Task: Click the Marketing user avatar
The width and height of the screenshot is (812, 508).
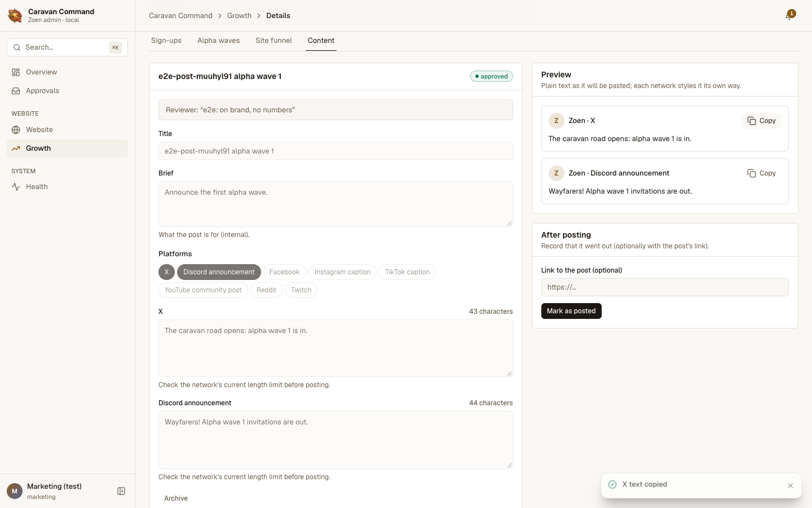Action: [15, 491]
